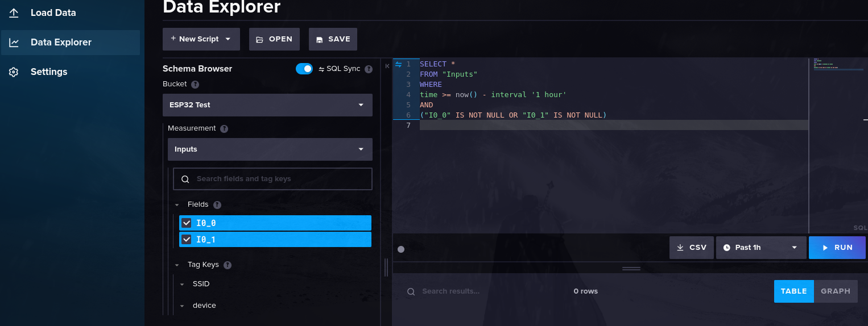Click the OPEN script button

click(274, 39)
